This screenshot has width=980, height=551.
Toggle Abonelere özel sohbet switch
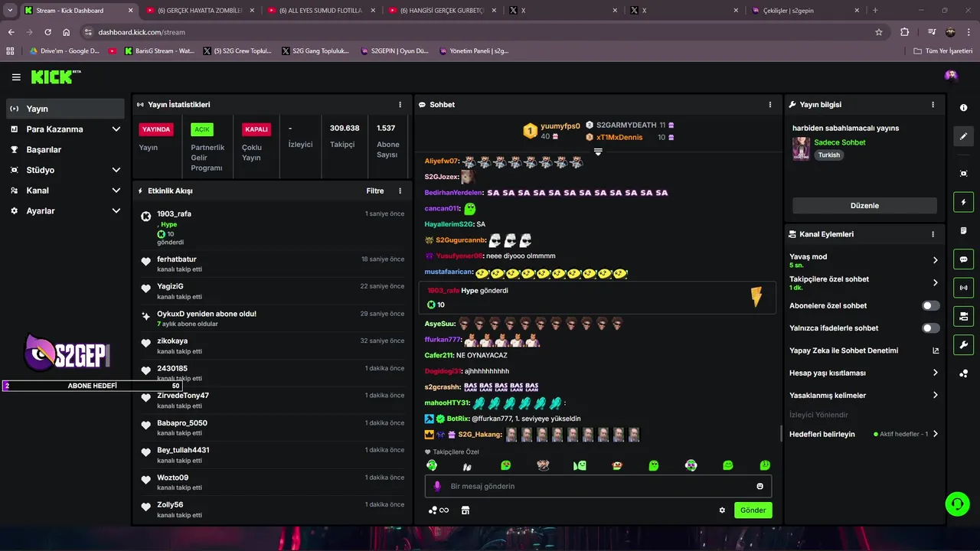pos(930,305)
